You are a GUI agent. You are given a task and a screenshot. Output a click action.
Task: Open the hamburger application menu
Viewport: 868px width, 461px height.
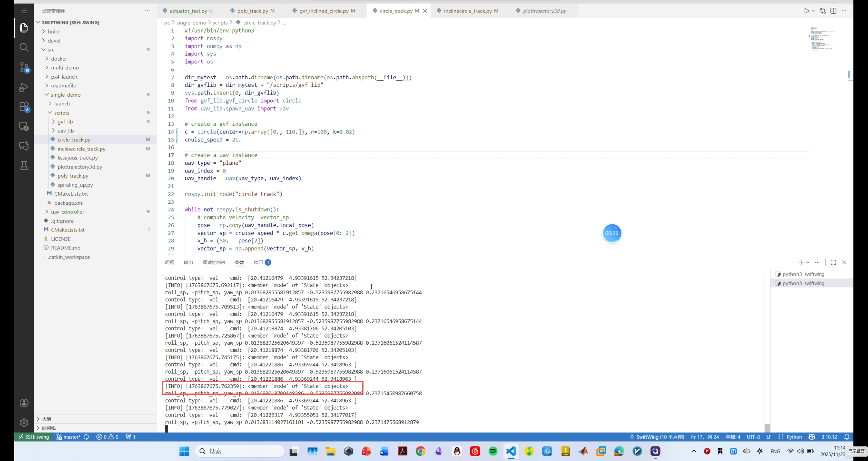click(x=24, y=11)
